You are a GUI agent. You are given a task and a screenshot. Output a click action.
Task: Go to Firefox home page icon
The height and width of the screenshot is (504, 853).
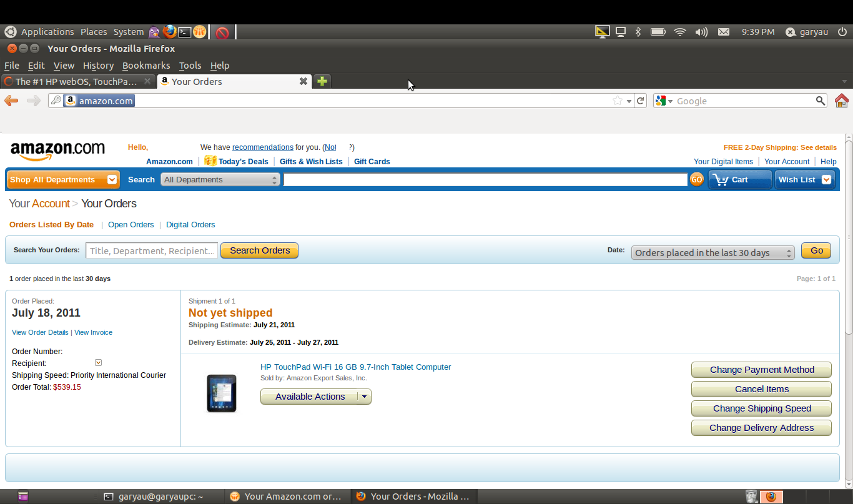[842, 101]
